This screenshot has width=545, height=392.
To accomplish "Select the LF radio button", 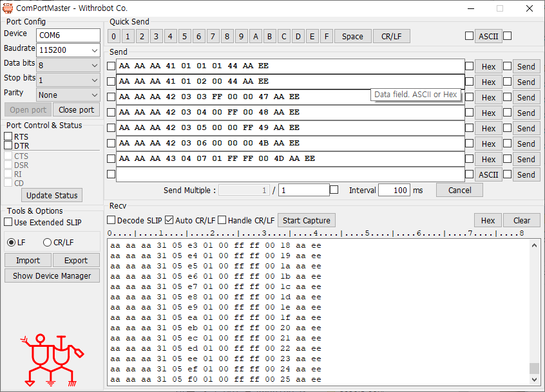I will pyautogui.click(x=11, y=243).
